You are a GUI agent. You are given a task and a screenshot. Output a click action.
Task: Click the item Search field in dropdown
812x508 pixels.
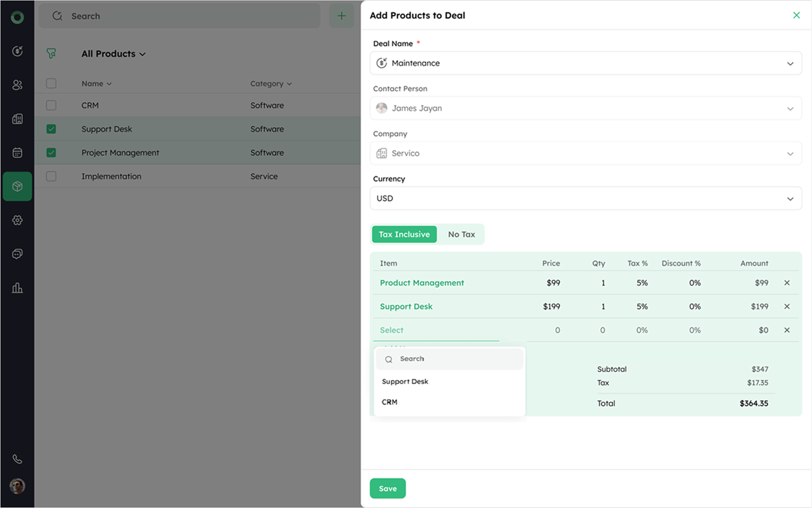click(450, 359)
